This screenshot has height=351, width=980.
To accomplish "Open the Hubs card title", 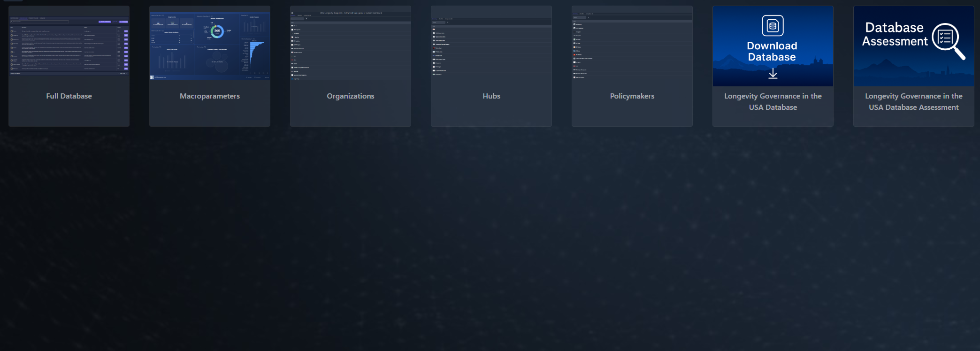I will [x=491, y=96].
